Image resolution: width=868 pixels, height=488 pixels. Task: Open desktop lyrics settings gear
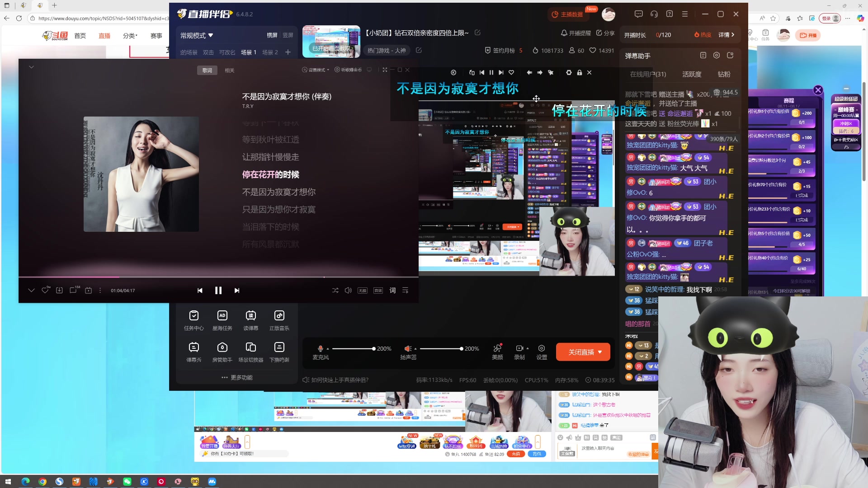tap(569, 72)
